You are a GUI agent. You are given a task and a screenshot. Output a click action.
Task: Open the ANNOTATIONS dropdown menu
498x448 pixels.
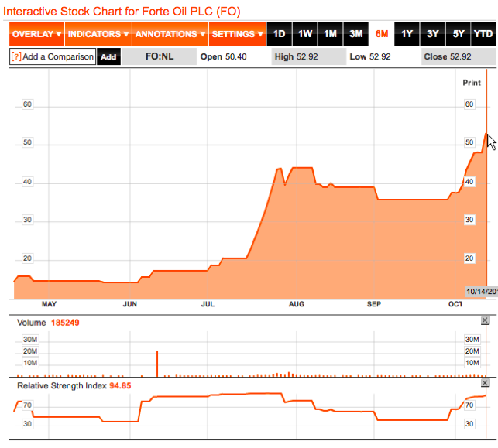pos(170,34)
